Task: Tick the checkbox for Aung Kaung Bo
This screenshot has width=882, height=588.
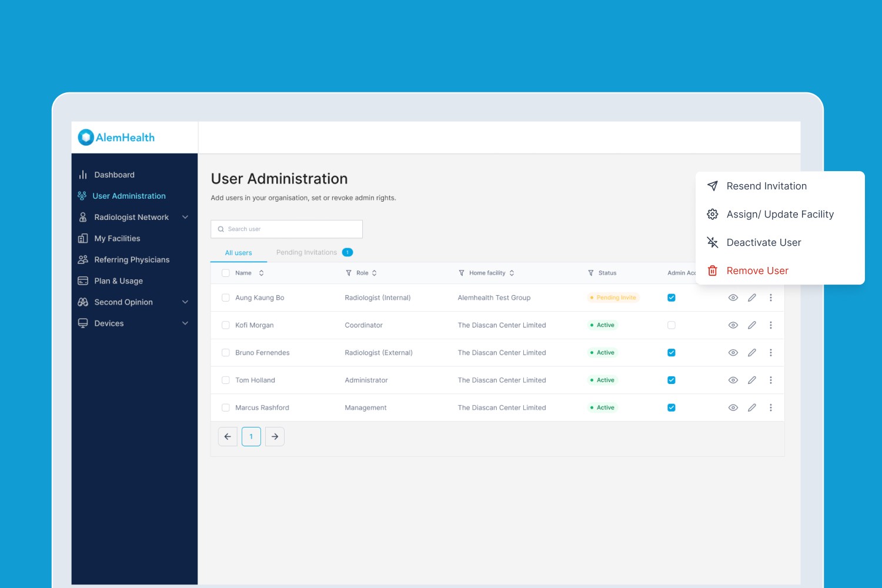Action: [x=226, y=298]
